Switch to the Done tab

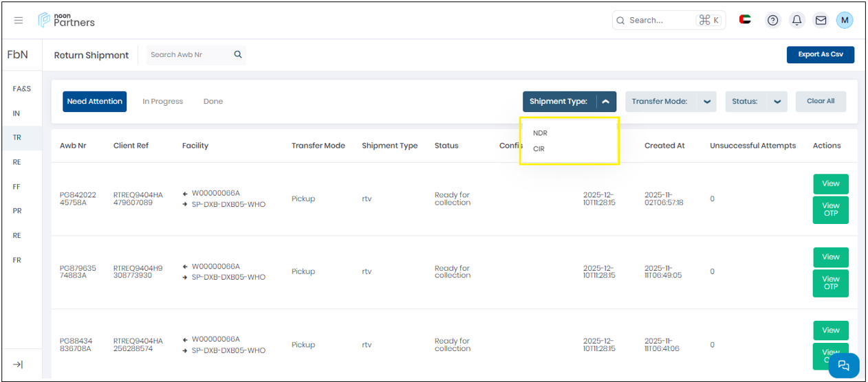[x=213, y=102]
